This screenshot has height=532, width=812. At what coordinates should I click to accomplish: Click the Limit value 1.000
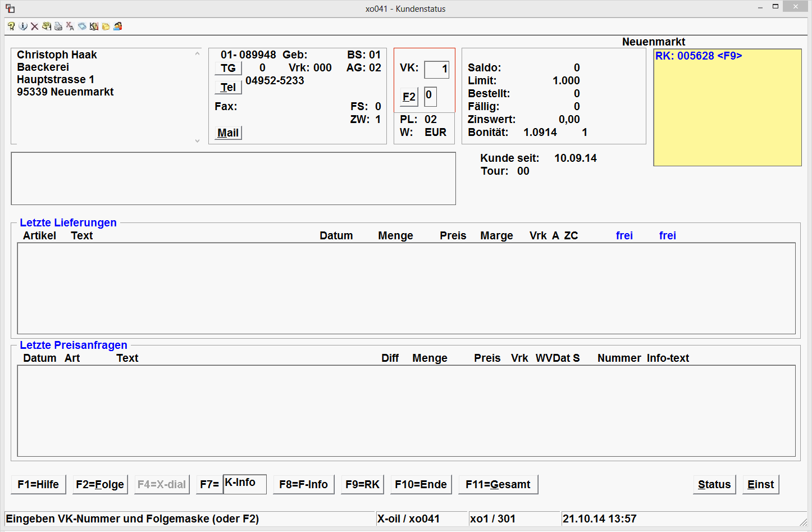(x=566, y=80)
